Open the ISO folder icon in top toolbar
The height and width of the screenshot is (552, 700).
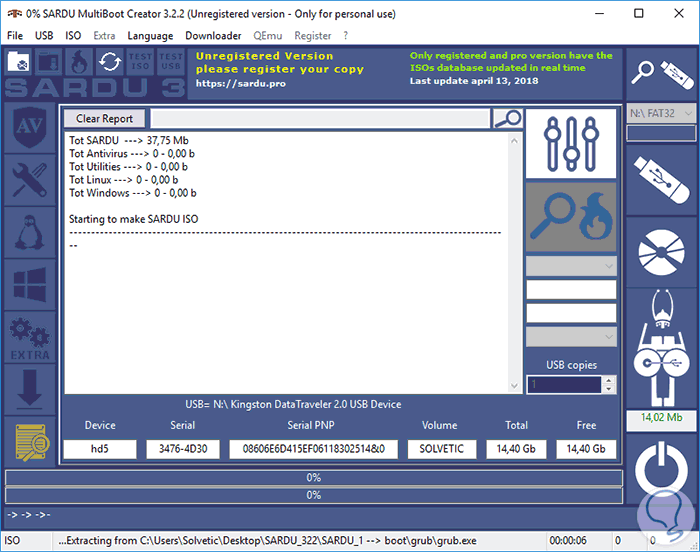tap(19, 62)
